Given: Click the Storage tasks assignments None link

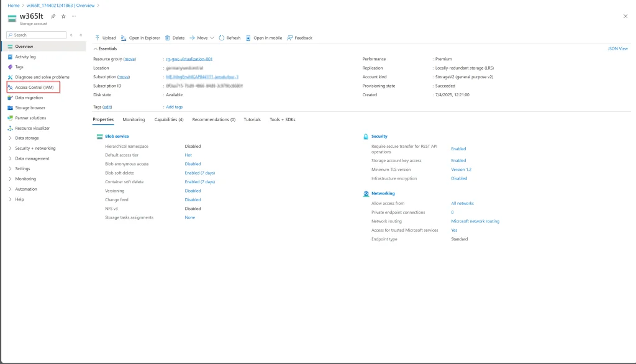Looking at the screenshot, I should pos(190,217).
